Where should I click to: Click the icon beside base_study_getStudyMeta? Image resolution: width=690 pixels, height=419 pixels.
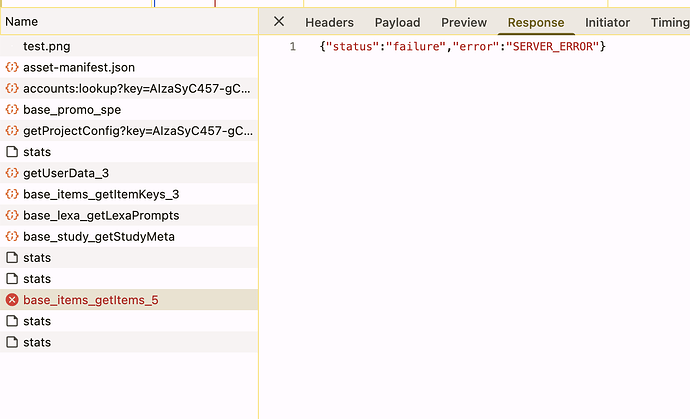coord(12,237)
